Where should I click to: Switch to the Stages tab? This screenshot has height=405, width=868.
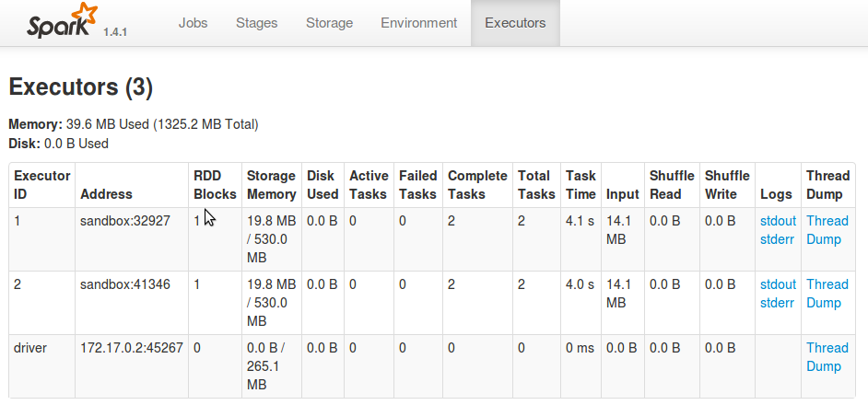[256, 23]
